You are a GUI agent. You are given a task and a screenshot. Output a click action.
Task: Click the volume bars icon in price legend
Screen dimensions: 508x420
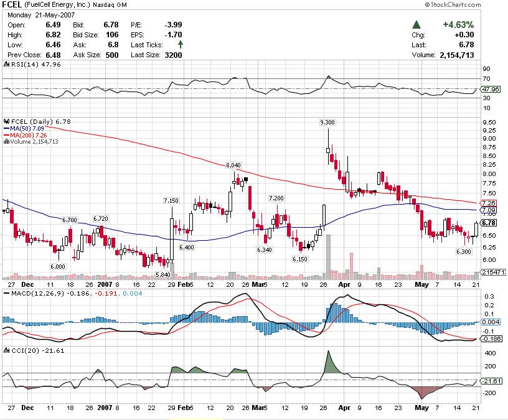(x=6, y=141)
